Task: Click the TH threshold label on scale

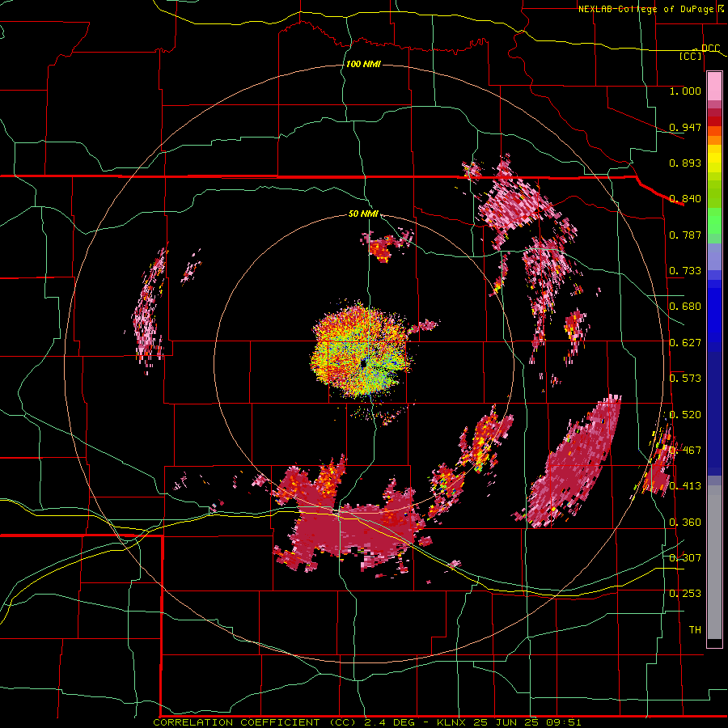Action: 695,630
